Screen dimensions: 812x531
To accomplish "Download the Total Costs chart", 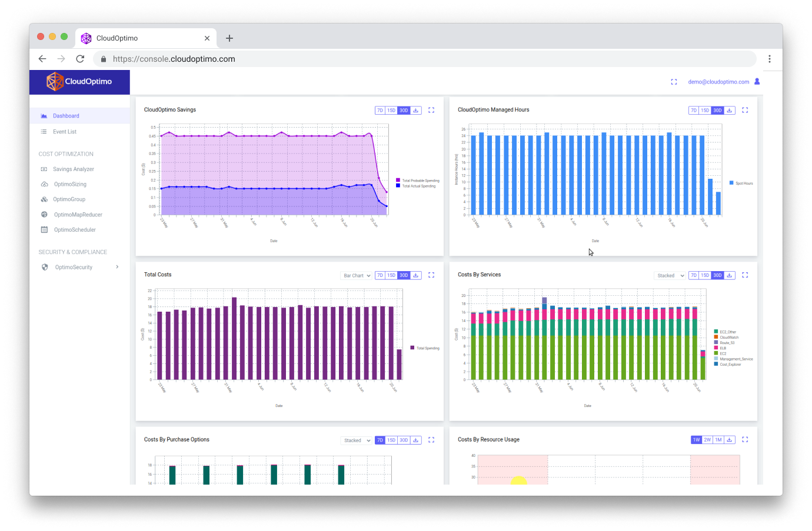I will click(x=416, y=275).
